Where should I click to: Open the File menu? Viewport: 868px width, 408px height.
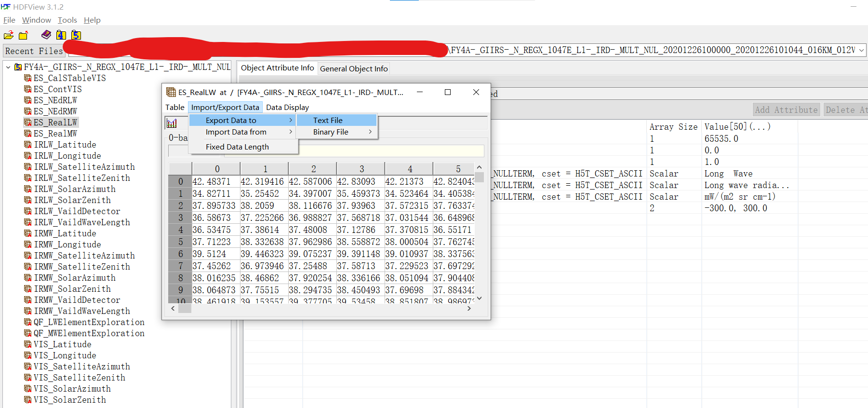[9, 20]
